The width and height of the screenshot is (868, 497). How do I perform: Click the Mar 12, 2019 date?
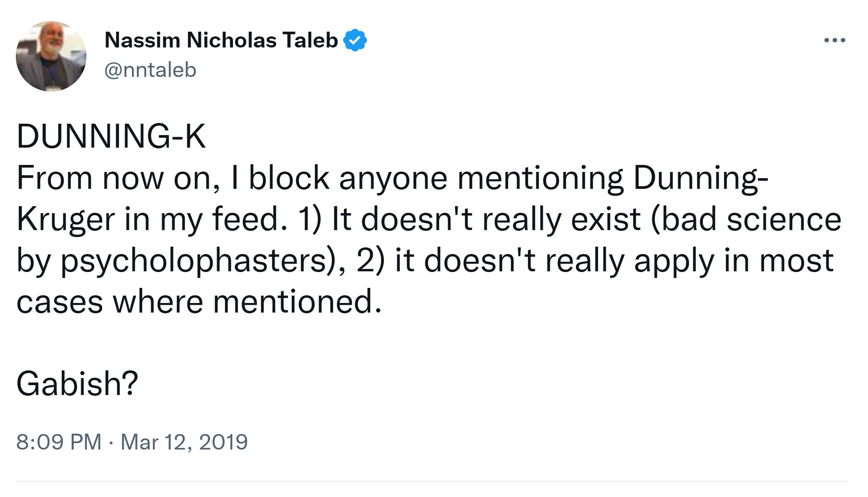click(184, 442)
